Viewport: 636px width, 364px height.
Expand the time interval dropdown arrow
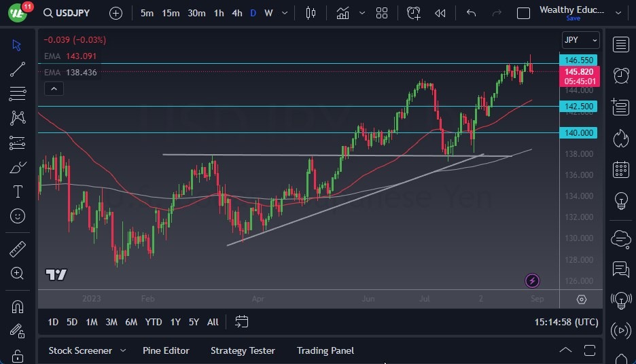[284, 13]
